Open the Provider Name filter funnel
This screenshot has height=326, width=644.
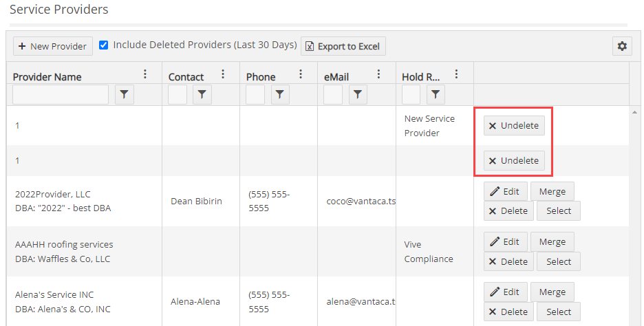124,94
